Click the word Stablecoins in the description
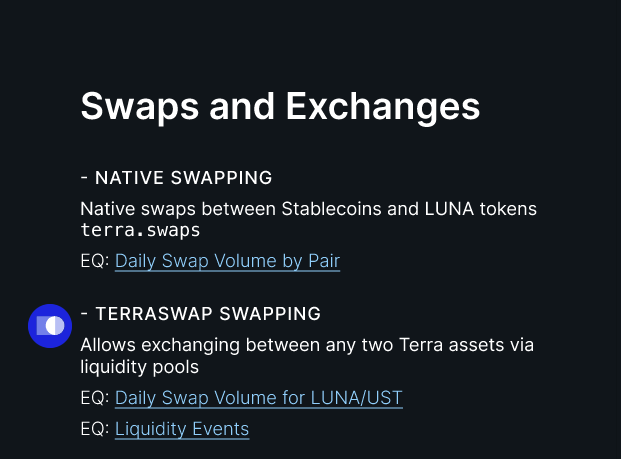 coord(331,209)
